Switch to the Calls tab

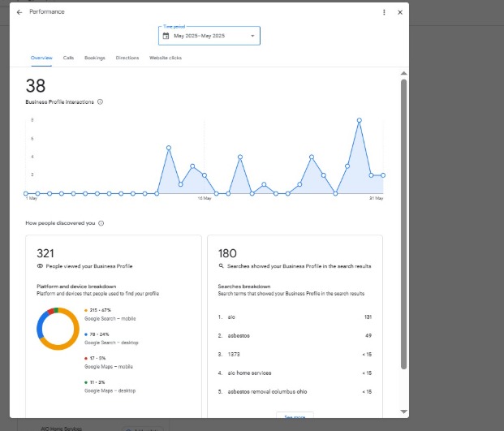click(x=68, y=58)
